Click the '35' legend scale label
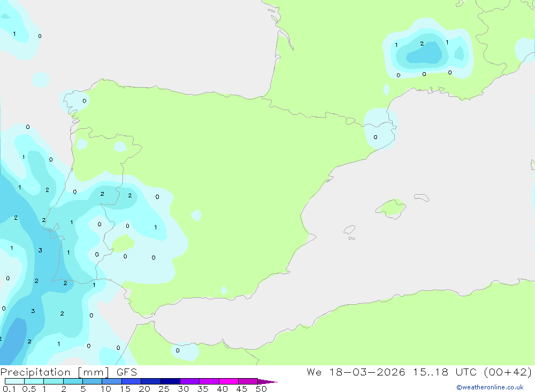The height and width of the screenshot is (392, 535). (x=203, y=389)
